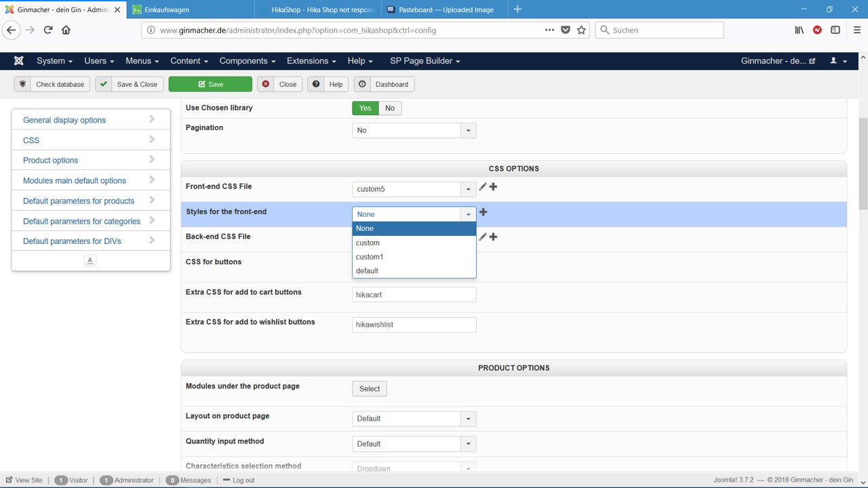Open the Pagination dropdown
868x488 pixels.
[414, 130]
